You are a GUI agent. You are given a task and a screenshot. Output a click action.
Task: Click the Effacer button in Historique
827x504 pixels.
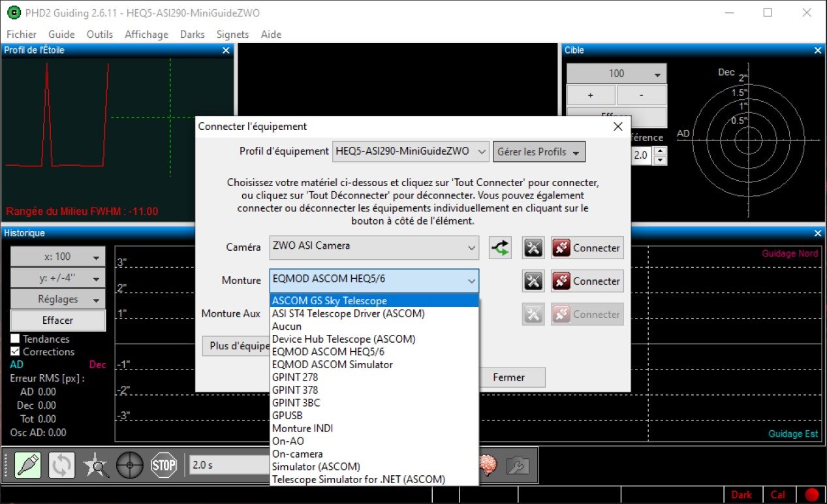[x=58, y=321]
